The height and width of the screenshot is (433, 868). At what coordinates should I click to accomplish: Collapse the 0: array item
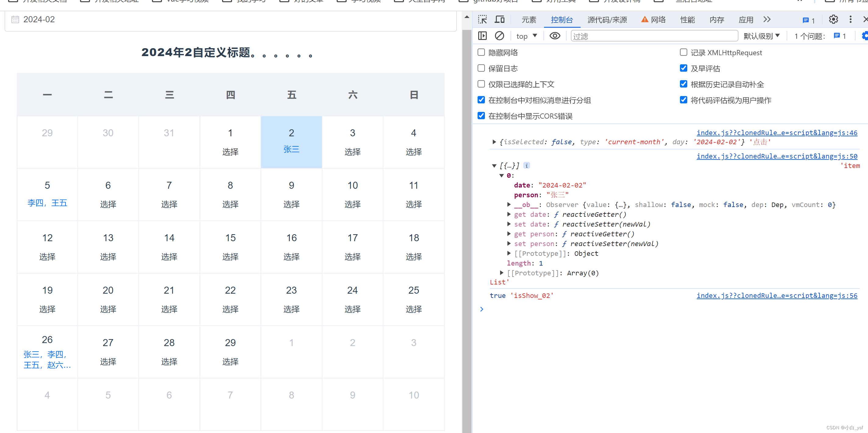click(x=501, y=175)
